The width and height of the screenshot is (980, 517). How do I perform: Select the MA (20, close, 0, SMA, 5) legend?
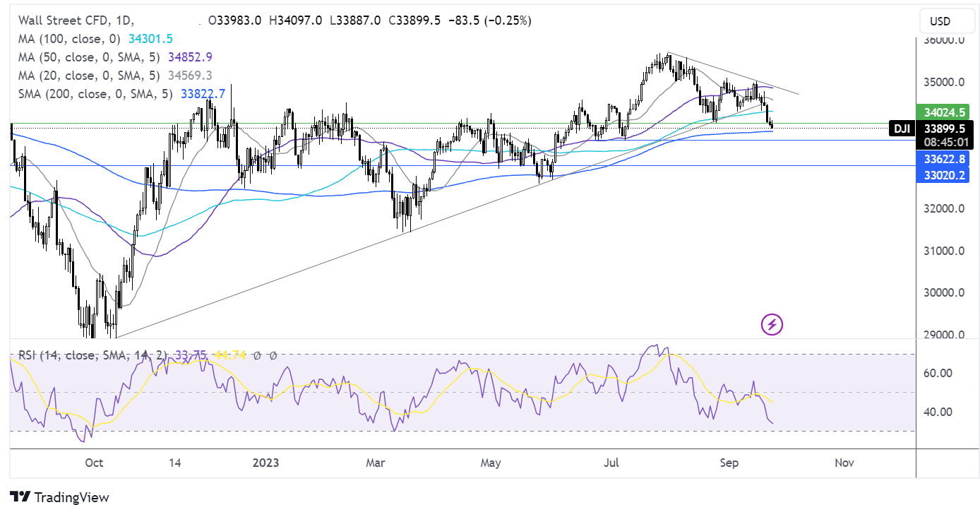click(88, 75)
